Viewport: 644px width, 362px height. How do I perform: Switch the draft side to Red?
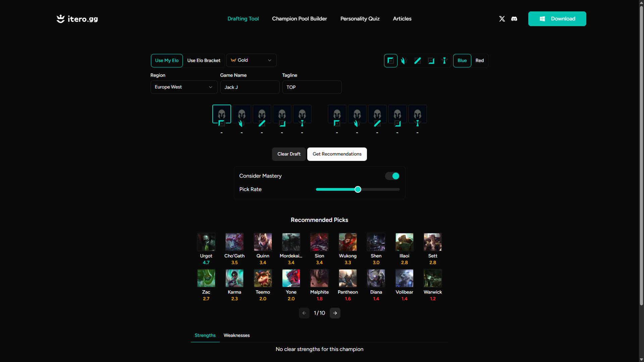pos(479,61)
